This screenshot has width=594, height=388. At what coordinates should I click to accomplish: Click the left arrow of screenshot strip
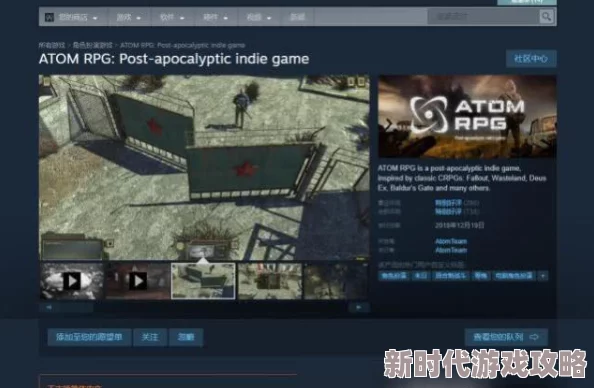(48, 307)
